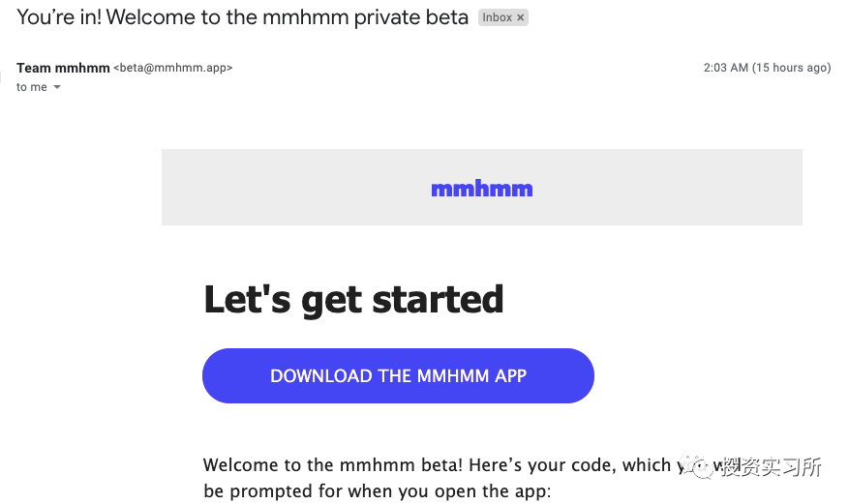Click the beta@mmhmm.app sender address

tap(173, 68)
